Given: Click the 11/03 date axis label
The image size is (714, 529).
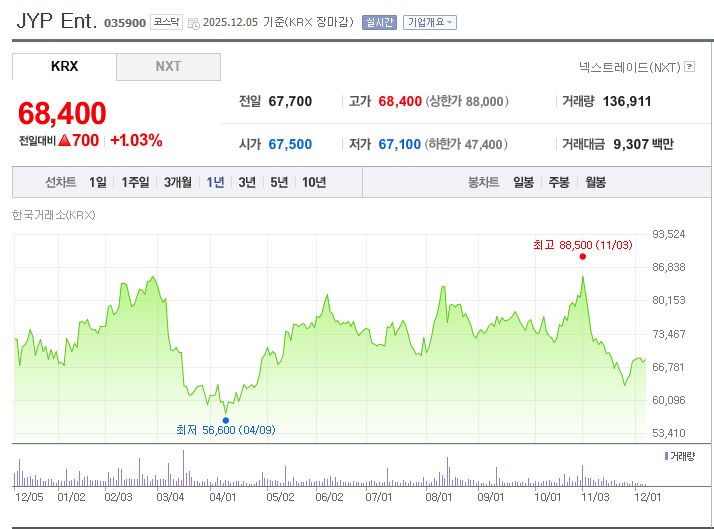Looking at the screenshot, I should point(595,497).
